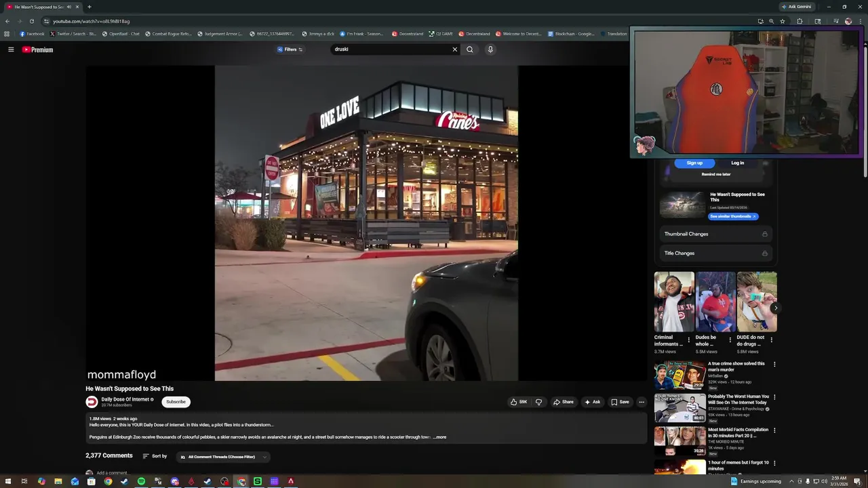Expand the locked Thumbnail Changes section
This screenshot has height=488, width=868.
pos(716,234)
